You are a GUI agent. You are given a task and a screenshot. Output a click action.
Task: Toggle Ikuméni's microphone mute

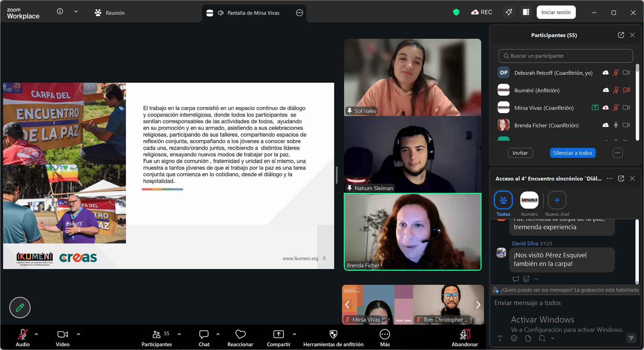[616, 90]
